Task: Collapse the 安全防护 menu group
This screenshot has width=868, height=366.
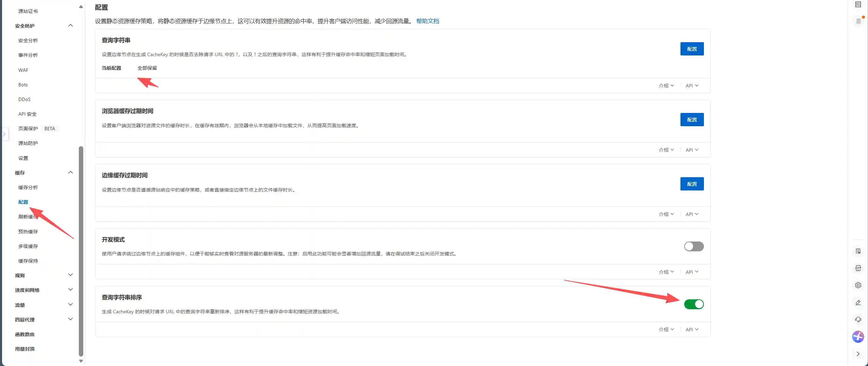Action: (x=70, y=26)
